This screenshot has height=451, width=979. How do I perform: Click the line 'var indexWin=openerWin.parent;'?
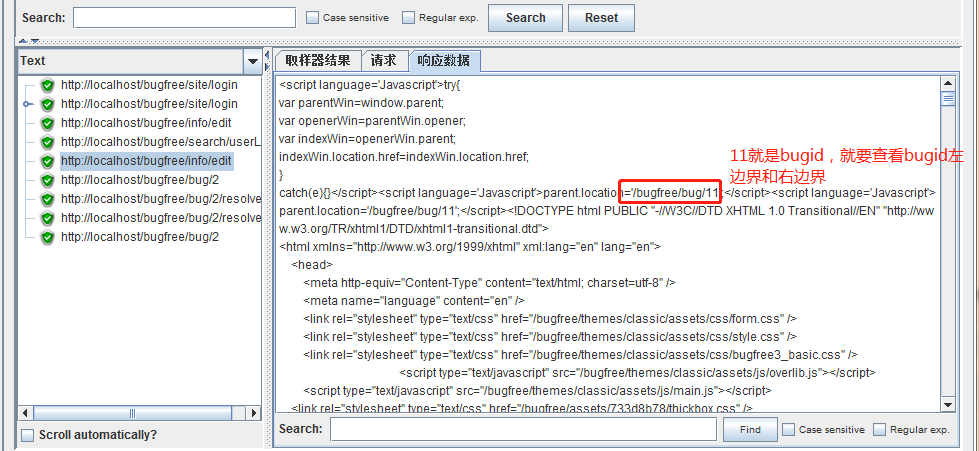click(x=368, y=139)
